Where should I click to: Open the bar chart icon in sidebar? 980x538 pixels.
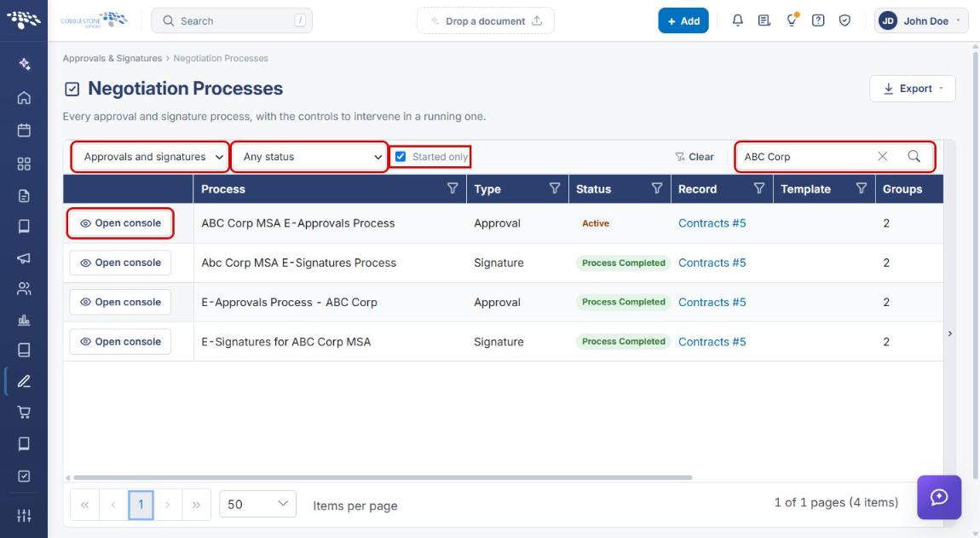(24, 321)
